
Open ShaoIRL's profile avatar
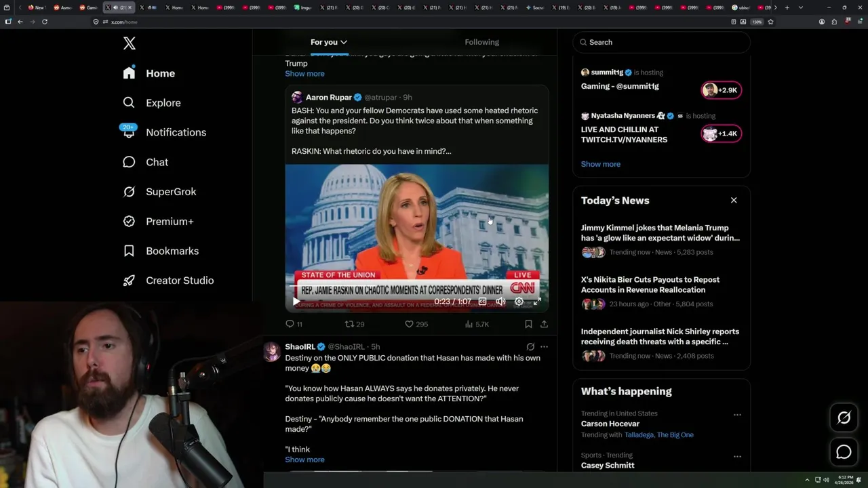[x=272, y=352]
